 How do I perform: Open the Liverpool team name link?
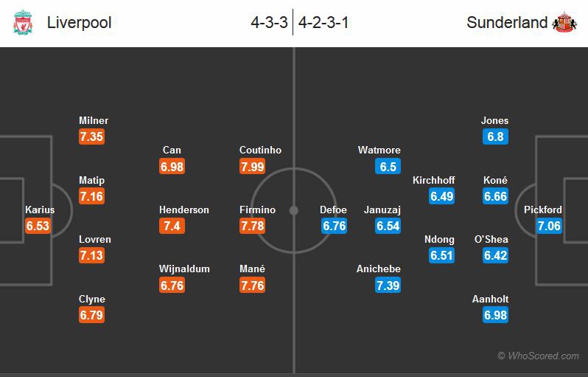click(x=80, y=23)
